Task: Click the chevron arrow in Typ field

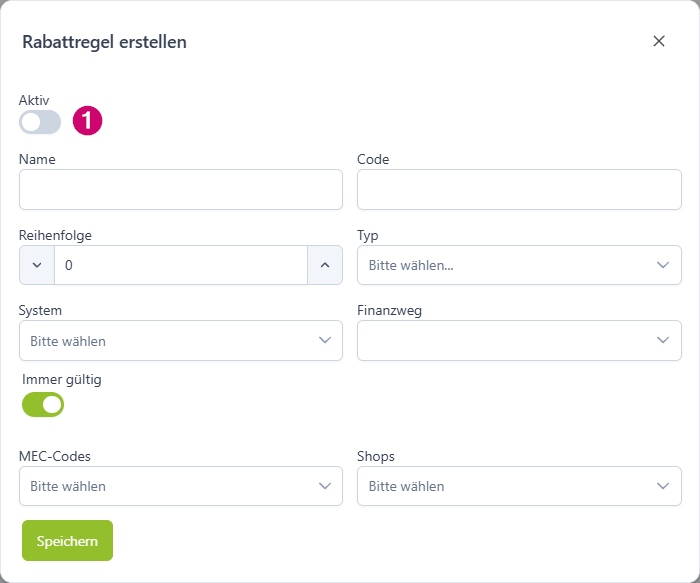Action: 663,265
